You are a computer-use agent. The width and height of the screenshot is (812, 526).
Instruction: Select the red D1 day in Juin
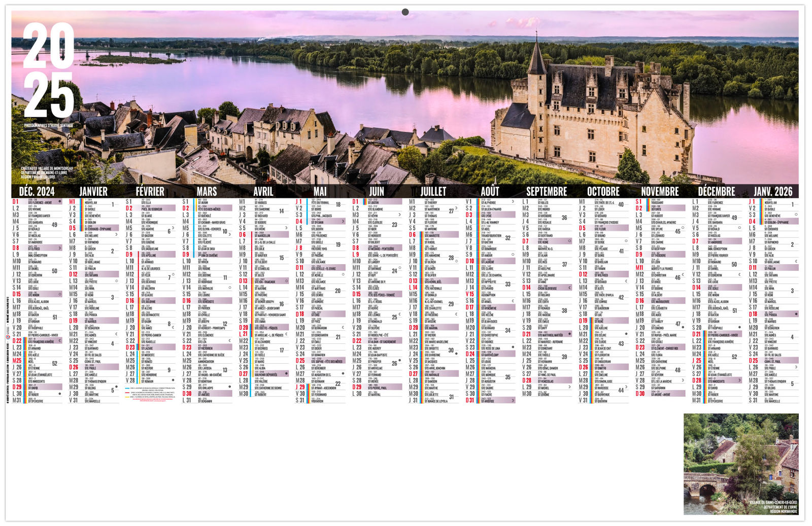click(x=356, y=201)
